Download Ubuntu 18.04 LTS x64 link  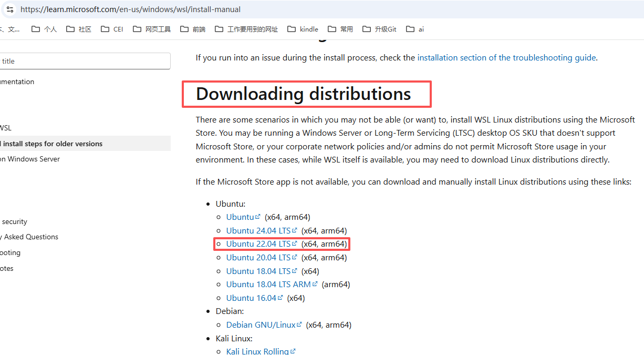tap(262, 271)
